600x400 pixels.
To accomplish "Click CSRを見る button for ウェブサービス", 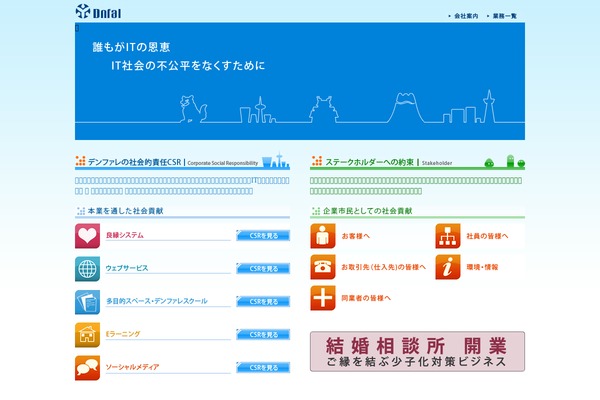I will [x=263, y=268].
